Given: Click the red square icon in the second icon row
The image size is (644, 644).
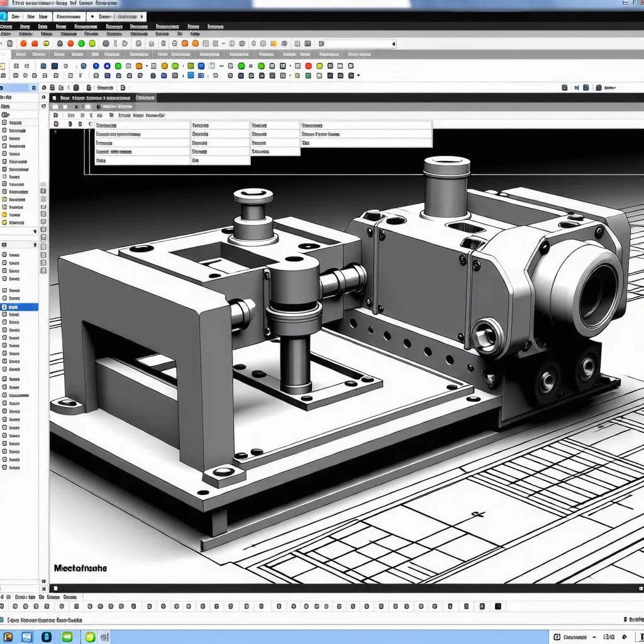Looking at the screenshot, I should [x=308, y=65].
